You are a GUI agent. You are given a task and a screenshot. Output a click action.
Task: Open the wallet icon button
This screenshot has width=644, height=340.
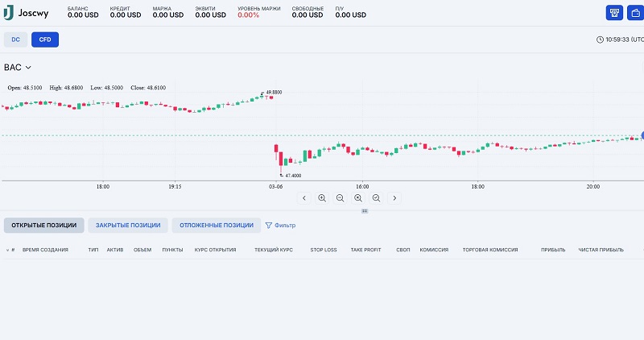(x=635, y=13)
